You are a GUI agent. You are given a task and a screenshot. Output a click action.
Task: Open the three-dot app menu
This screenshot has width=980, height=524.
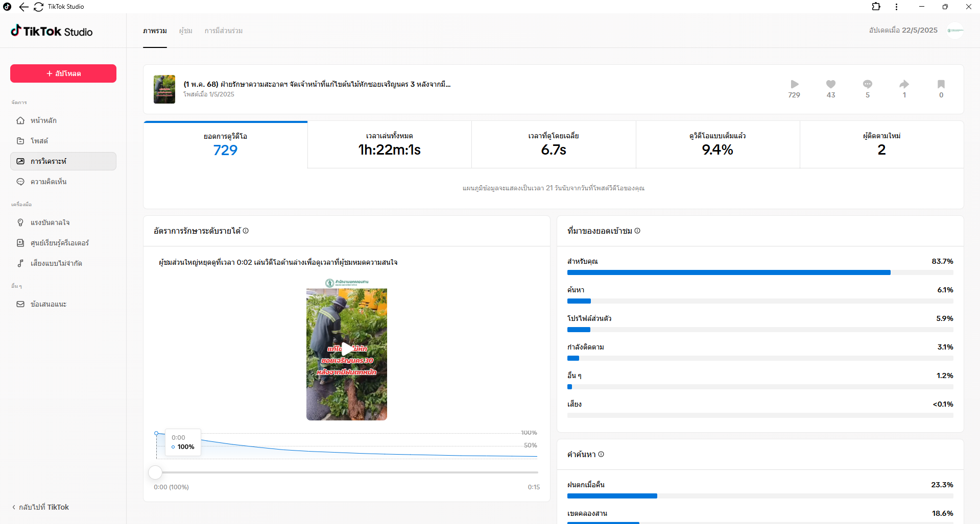pyautogui.click(x=896, y=7)
